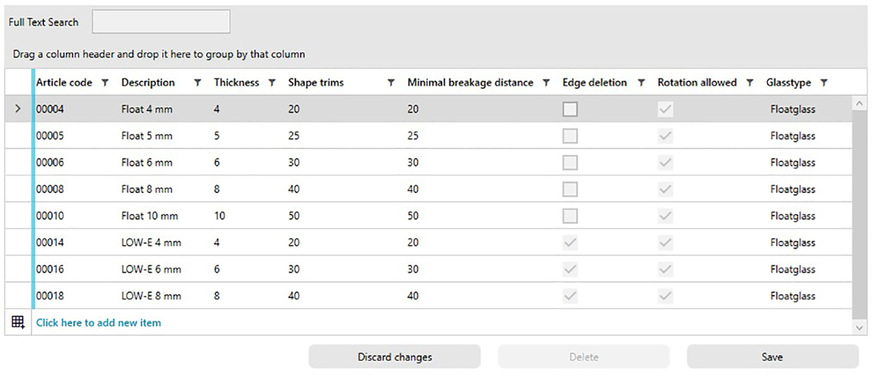Click the add-new-row grid icon

point(18,323)
